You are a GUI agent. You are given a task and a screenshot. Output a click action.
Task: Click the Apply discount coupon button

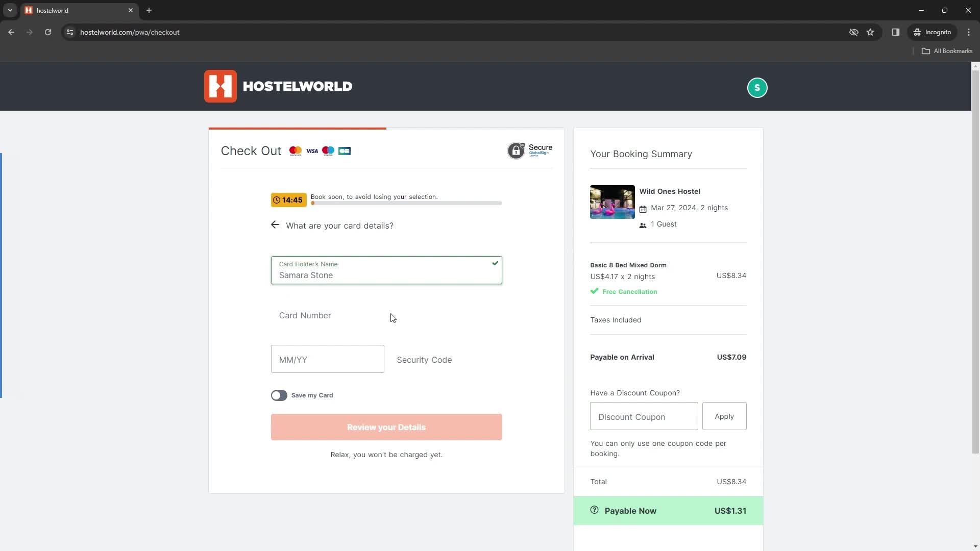724,416
